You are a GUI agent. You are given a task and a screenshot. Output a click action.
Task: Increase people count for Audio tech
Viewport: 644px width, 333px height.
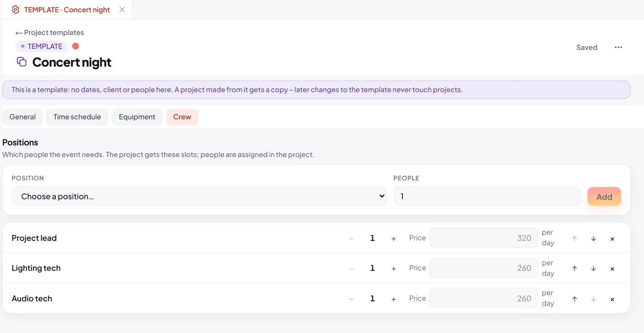394,299
